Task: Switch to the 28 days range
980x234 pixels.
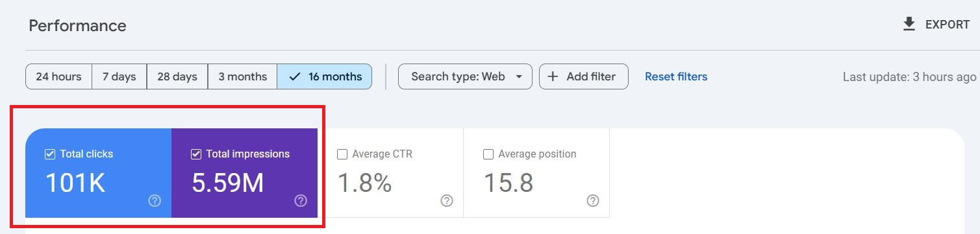Action: [x=177, y=76]
